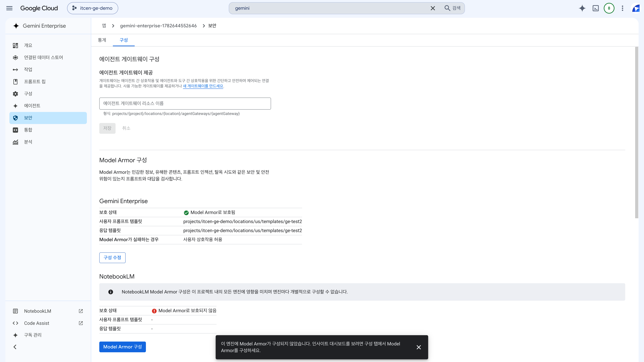The width and height of the screenshot is (644, 362).
Task: Click the NotebookLM section heading
Action: (x=117, y=276)
